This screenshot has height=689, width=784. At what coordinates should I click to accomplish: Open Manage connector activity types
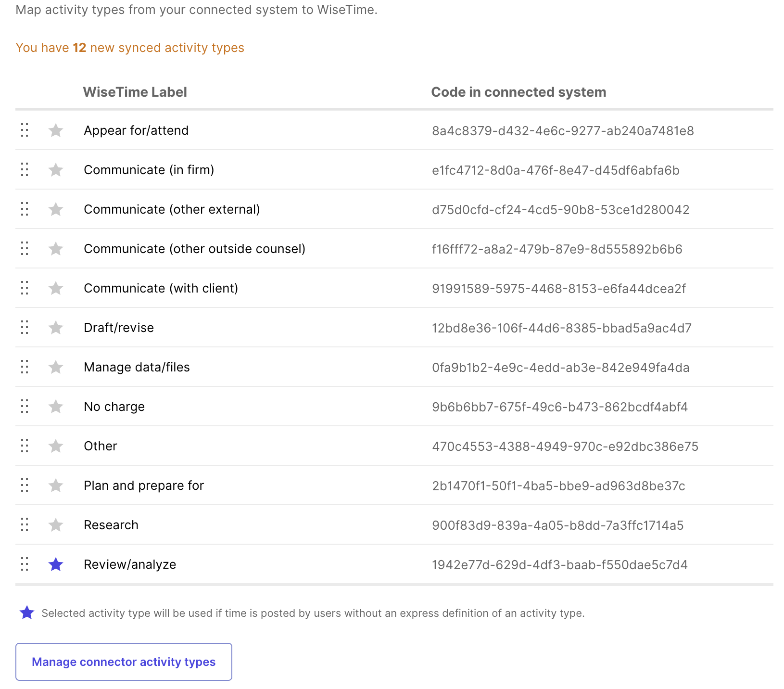124,662
